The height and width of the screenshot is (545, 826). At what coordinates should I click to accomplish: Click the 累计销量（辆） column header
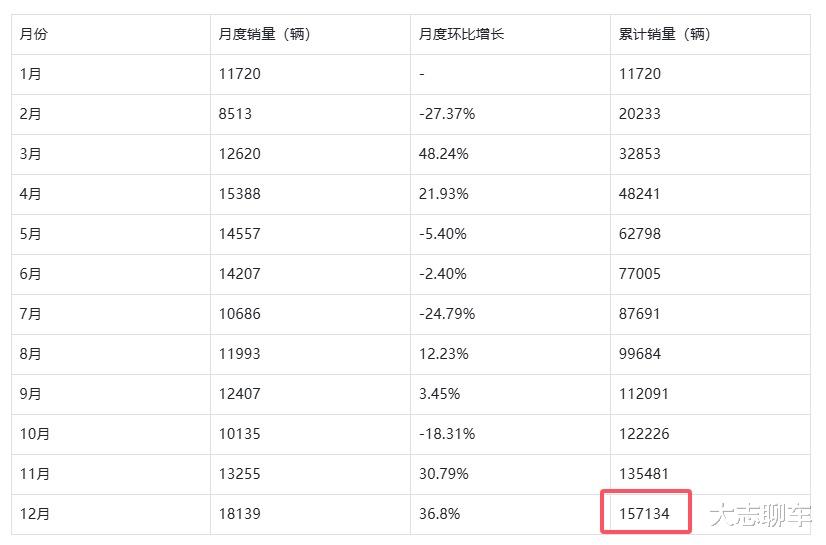tap(664, 34)
